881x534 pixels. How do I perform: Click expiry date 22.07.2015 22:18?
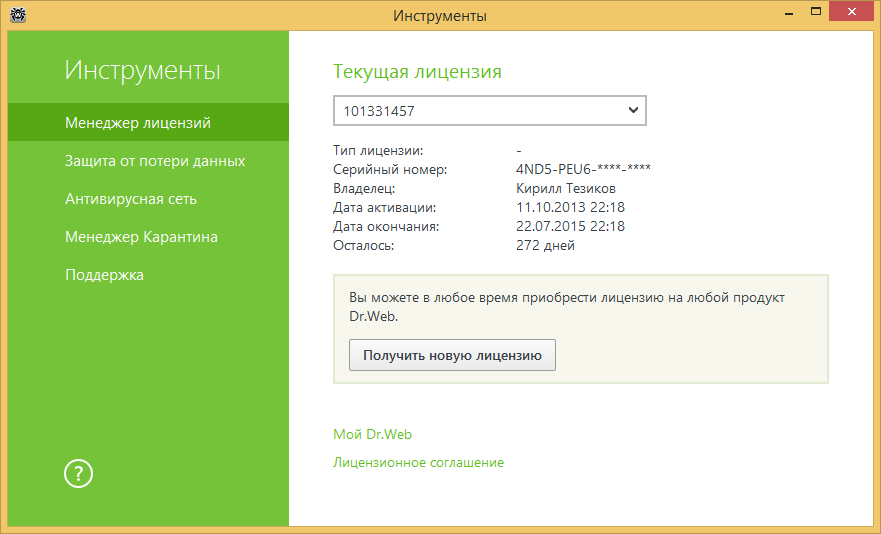[570, 226]
